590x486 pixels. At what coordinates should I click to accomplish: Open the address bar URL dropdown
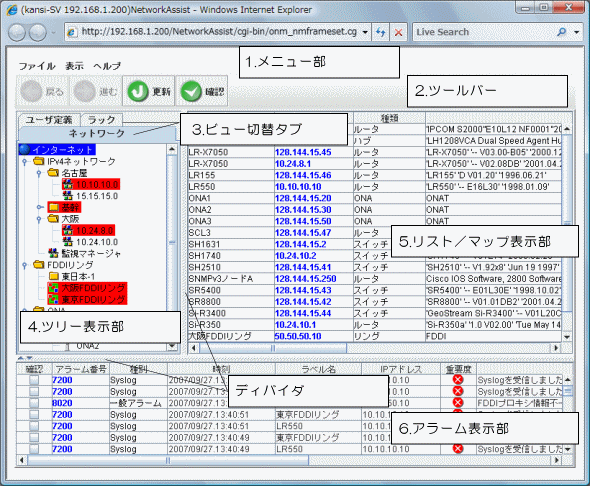[365, 32]
